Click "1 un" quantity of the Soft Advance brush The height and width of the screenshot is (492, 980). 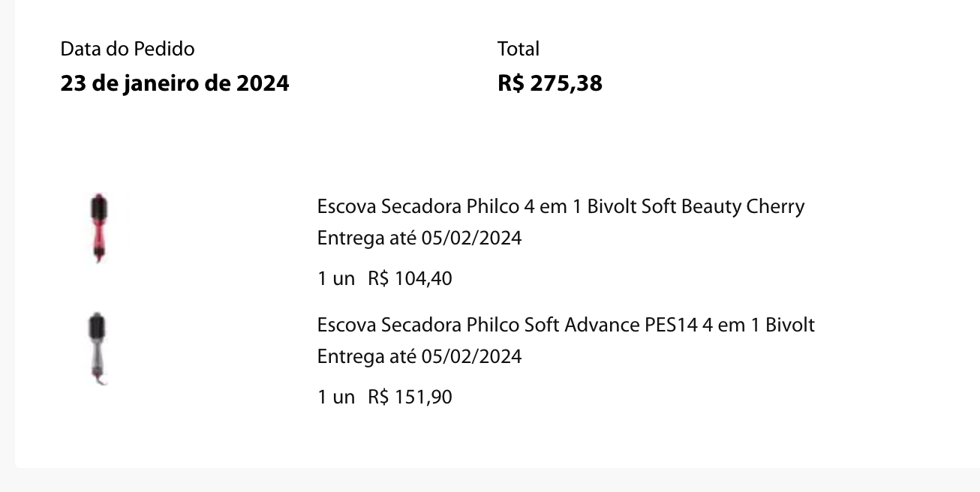(335, 397)
